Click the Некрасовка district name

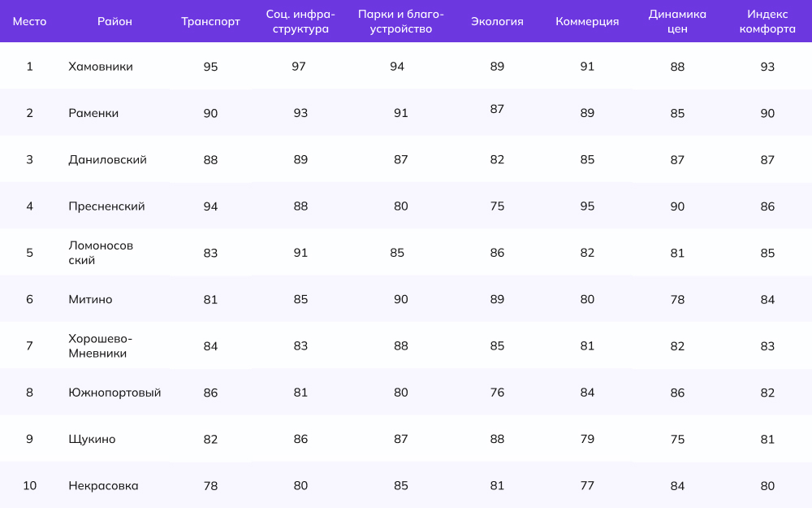[103, 486]
